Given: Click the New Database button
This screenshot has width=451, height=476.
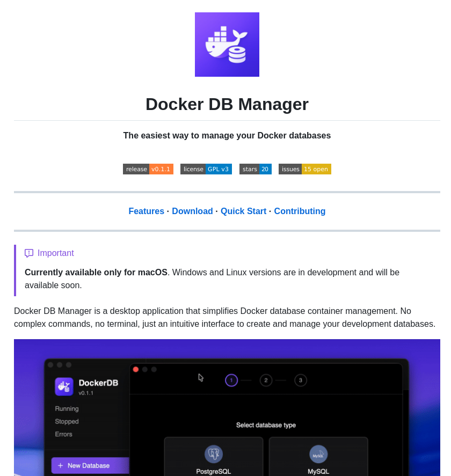Looking at the screenshot, I should [89, 465].
